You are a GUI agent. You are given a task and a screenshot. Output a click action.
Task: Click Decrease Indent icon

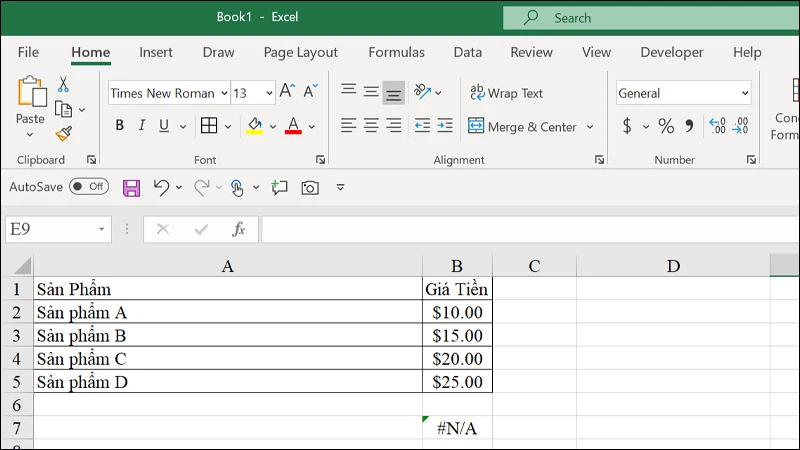[x=422, y=125]
